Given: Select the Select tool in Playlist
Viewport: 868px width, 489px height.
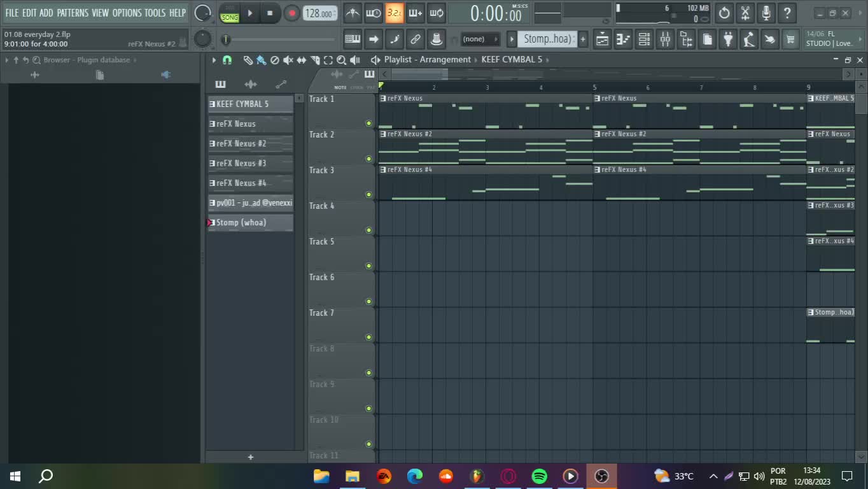Looking at the screenshot, I should 328,60.
